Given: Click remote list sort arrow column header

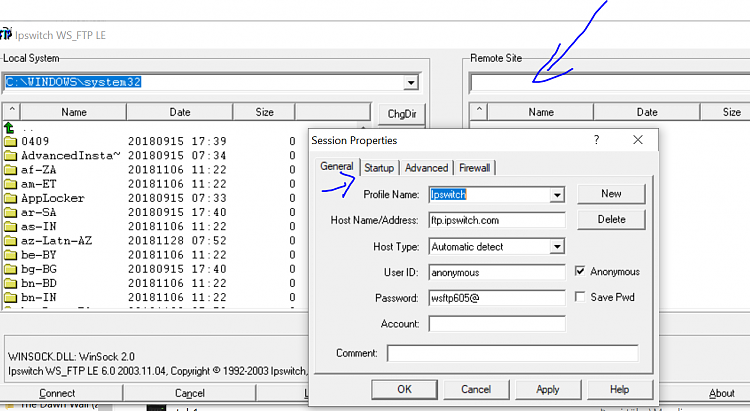Looking at the screenshot, I should (479, 111).
